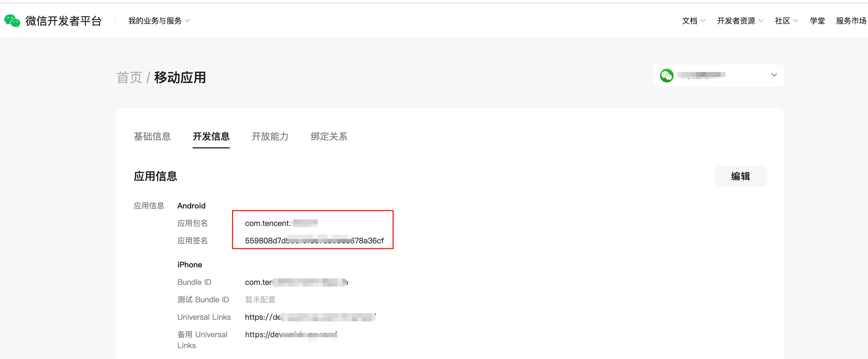Screen dimensions: 868x359
Task: Go to 学堂 page
Action: (817, 21)
